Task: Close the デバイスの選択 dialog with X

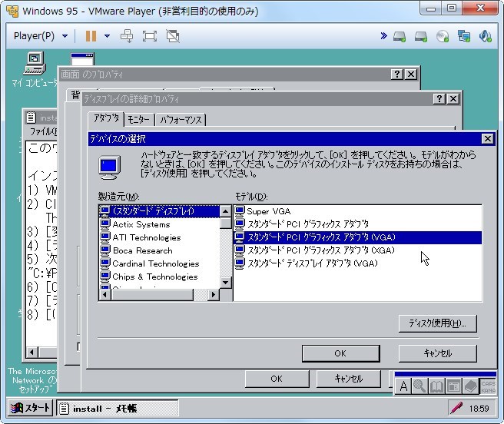Action: coord(488,138)
